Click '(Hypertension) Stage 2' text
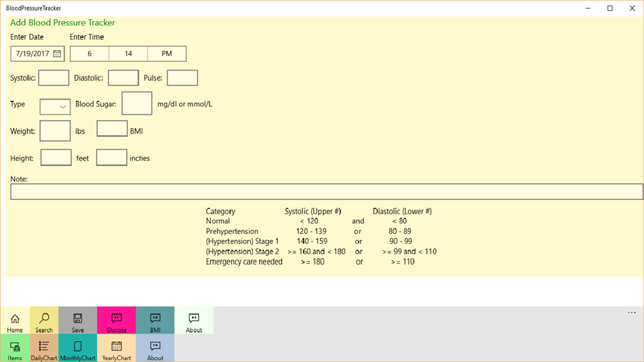The image size is (644, 362). coord(242,252)
